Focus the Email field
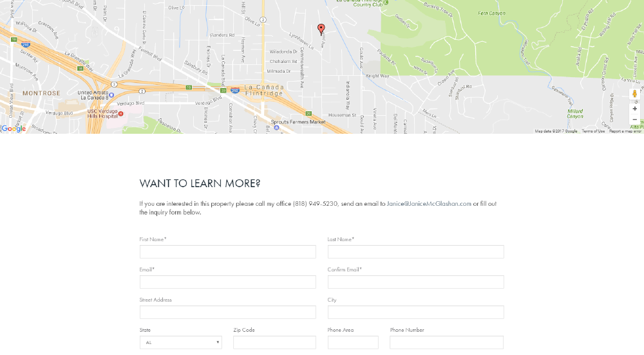 227,282
